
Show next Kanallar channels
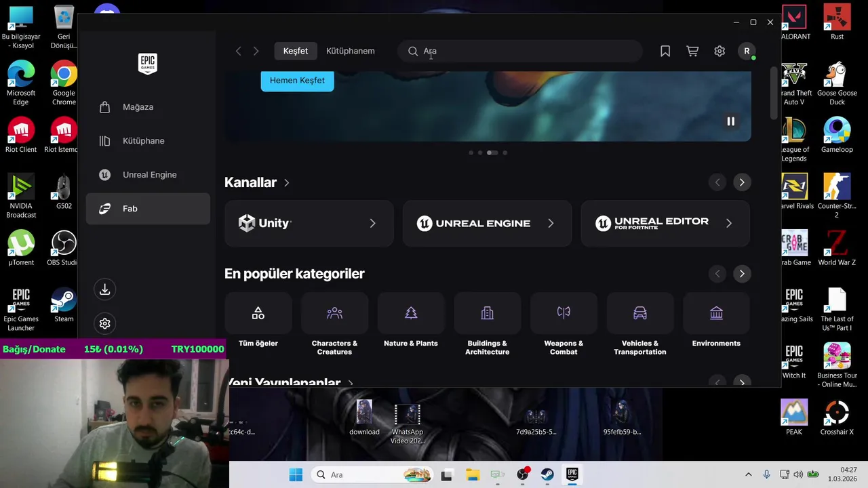click(742, 182)
